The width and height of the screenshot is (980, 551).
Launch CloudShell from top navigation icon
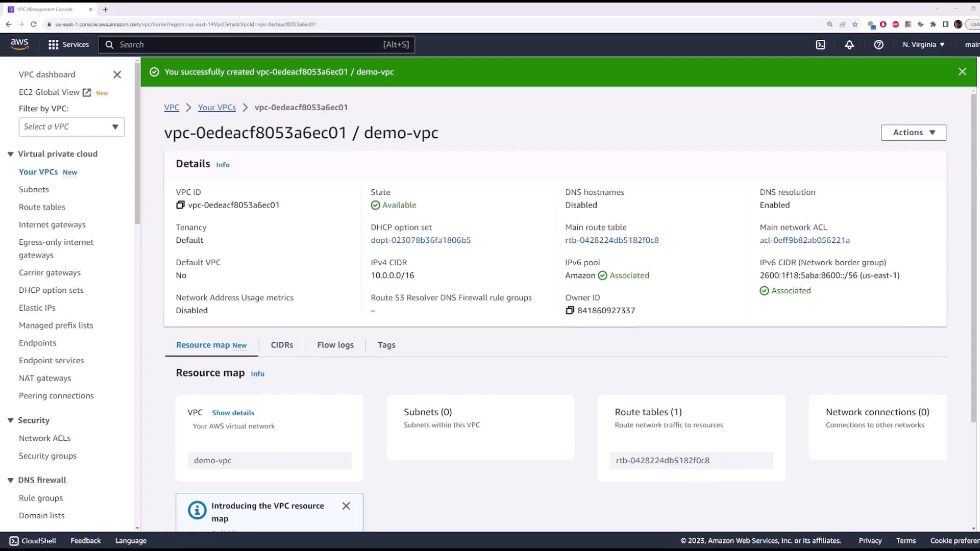820,45
